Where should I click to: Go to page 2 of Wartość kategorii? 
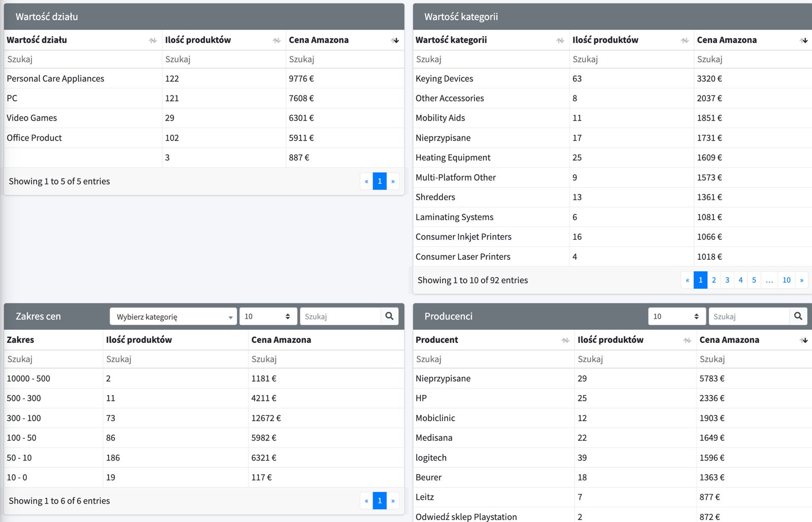point(714,280)
